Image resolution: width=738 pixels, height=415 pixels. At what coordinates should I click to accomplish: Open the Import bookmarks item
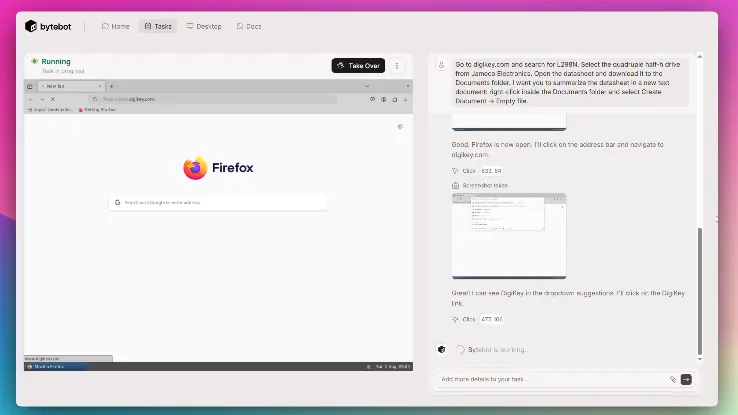[x=50, y=110]
